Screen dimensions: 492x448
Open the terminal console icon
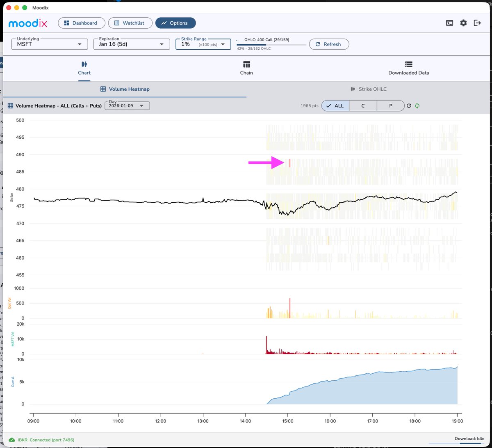pyautogui.click(x=450, y=23)
